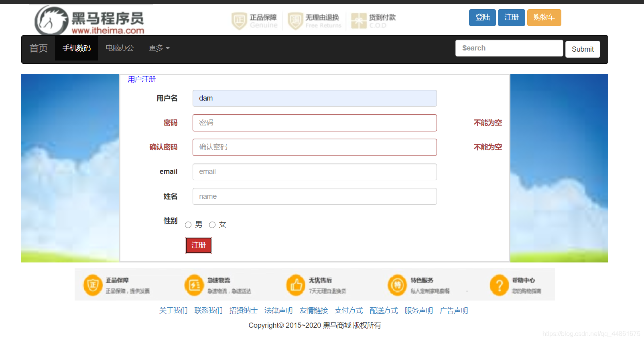644x341 pixels.
Task: Click the 性别 field label
Action: pyautogui.click(x=171, y=221)
